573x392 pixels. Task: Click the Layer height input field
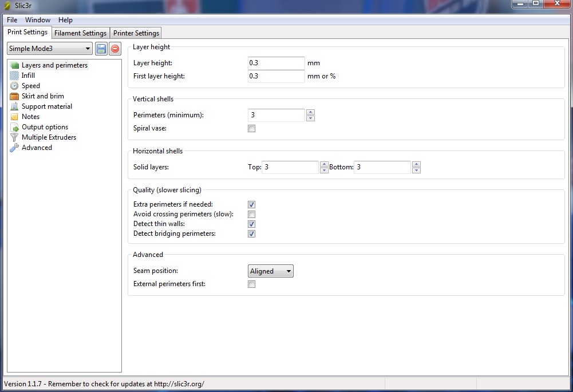(276, 63)
